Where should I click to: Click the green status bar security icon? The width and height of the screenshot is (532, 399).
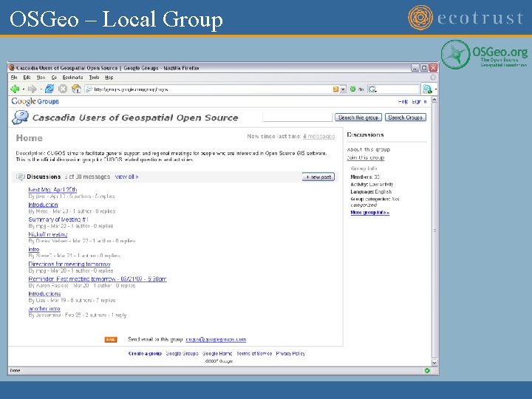427,370
